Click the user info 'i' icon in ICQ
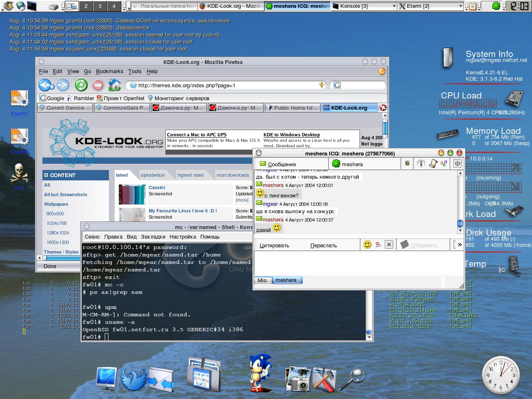Screen dimensions: 532x399 421,164
